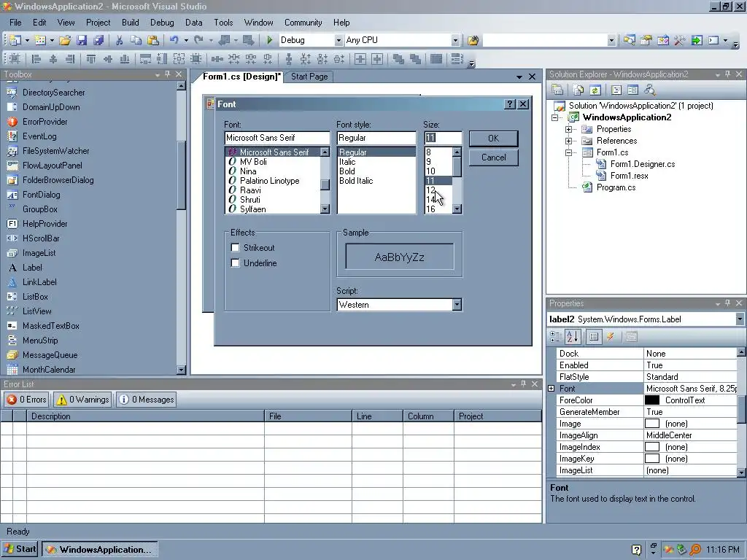Image resolution: width=747 pixels, height=560 pixels.
Task: Click the Align Tops layout icon
Action: [x=90, y=59]
